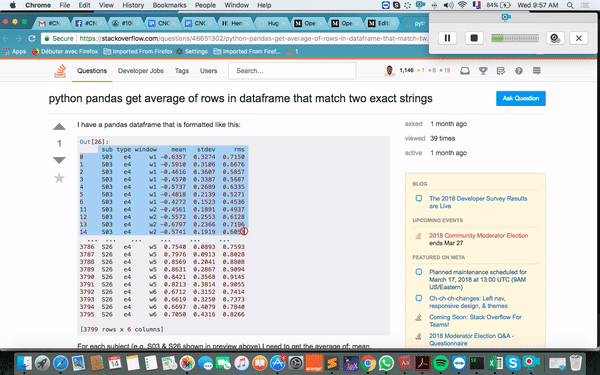Open Developer Jobs in the nav
Viewport: 600px width, 375px height.
coord(140,71)
